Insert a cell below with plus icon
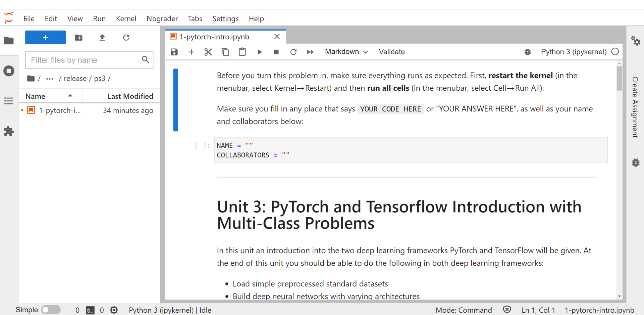 (191, 52)
